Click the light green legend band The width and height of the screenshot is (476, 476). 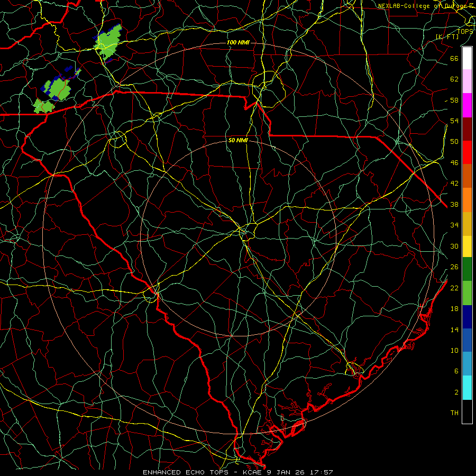tap(467, 293)
